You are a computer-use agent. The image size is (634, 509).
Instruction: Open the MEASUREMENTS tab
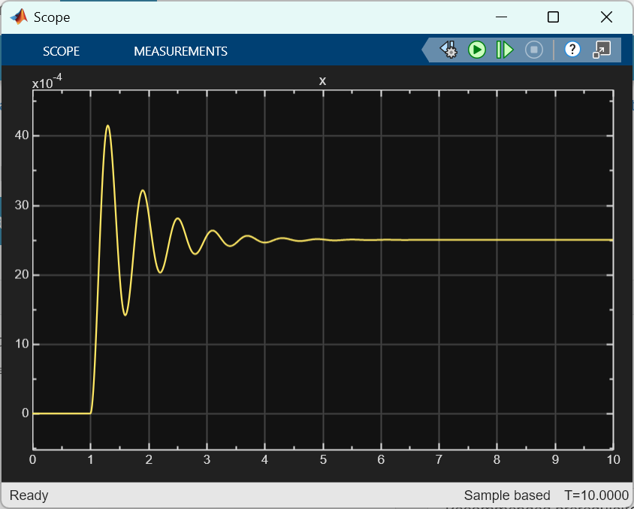[180, 51]
